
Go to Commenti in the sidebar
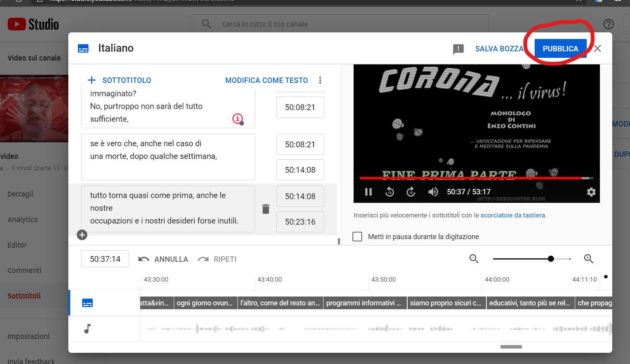click(24, 270)
